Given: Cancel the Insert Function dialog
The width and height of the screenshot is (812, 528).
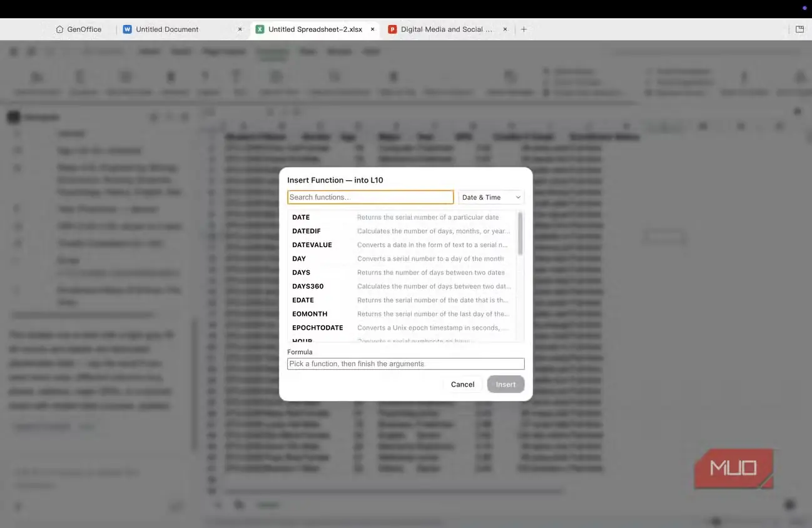Looking at the screenshot, I should pos(462,384).
